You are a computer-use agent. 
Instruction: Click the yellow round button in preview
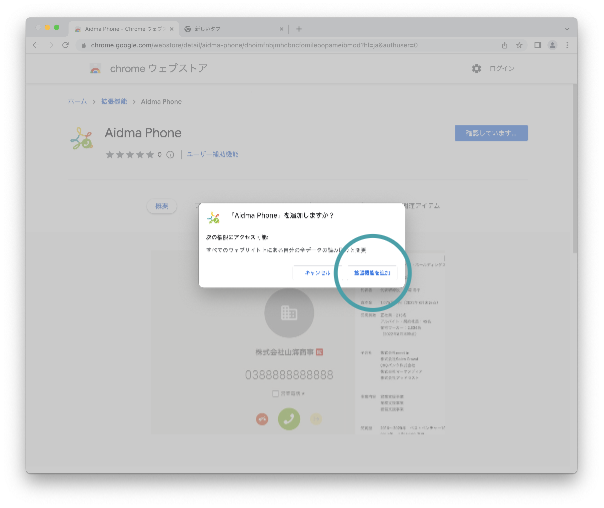pos(316,419)
